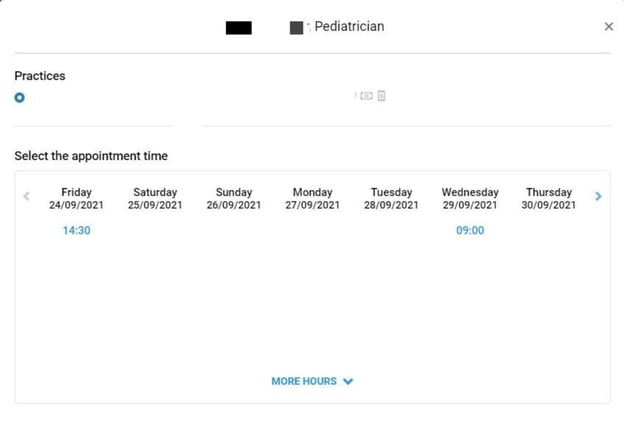The image size is (624, 423).
Task: Select the Saturday 25/09/2021 column header
Action: (x=155, y=199)
